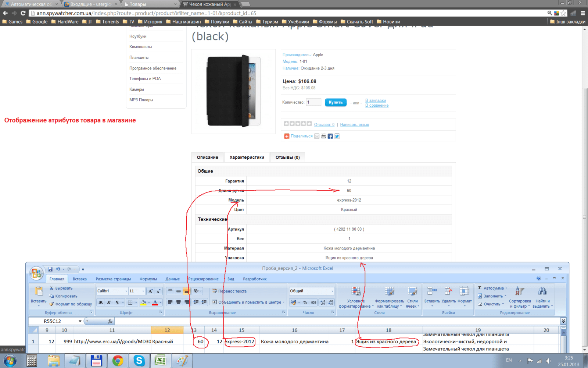The image size is (588, 368).
Task: Apply percent number style
Action: click(305, 302)
